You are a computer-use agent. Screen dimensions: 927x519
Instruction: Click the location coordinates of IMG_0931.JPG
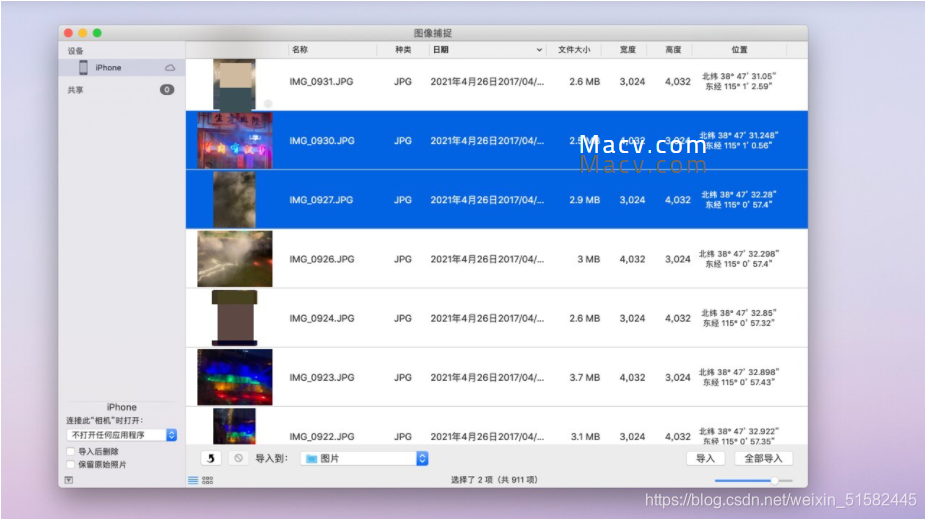738,82
